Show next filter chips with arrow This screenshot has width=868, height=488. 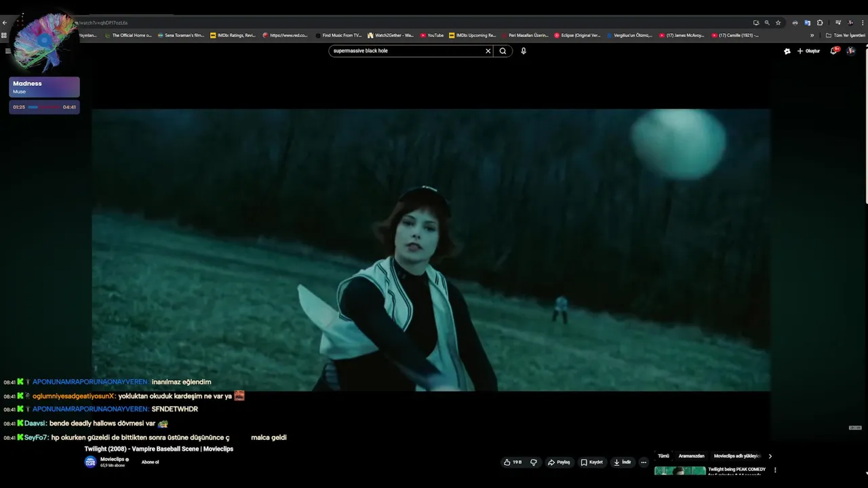770,456
